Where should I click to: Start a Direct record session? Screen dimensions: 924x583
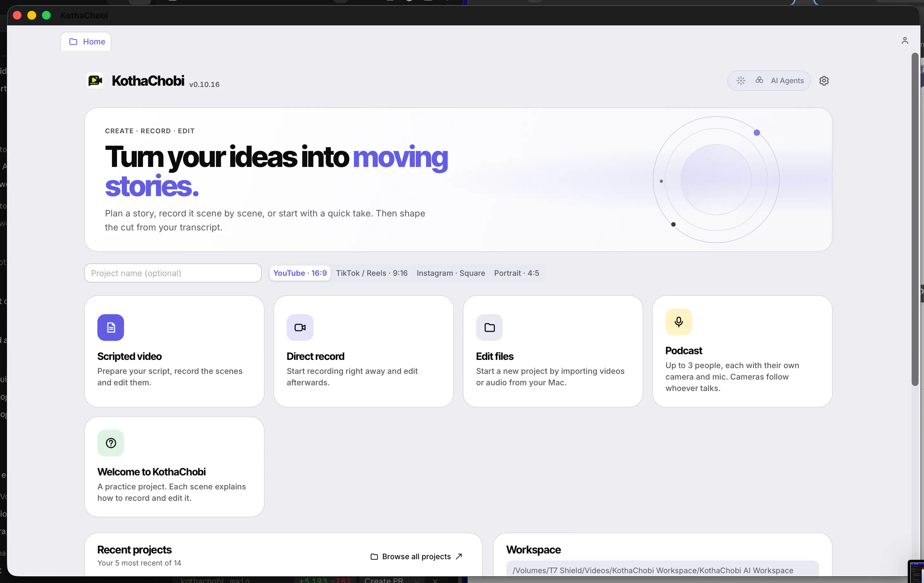(364, 351)
